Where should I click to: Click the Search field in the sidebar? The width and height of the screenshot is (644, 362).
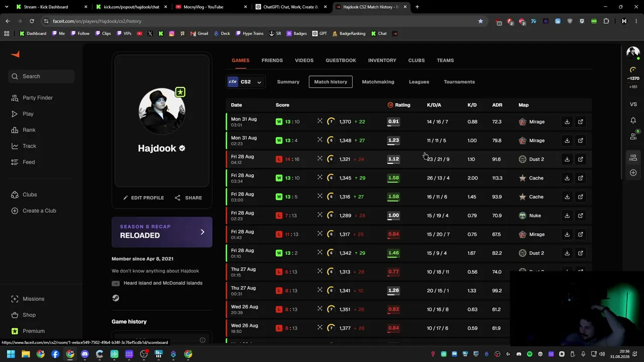(42, 76)
